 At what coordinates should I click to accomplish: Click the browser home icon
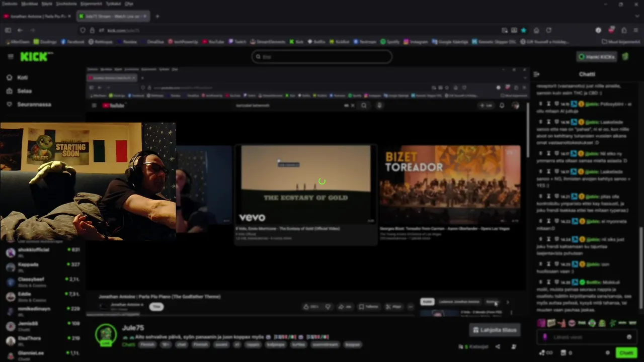tap(536, 30)
